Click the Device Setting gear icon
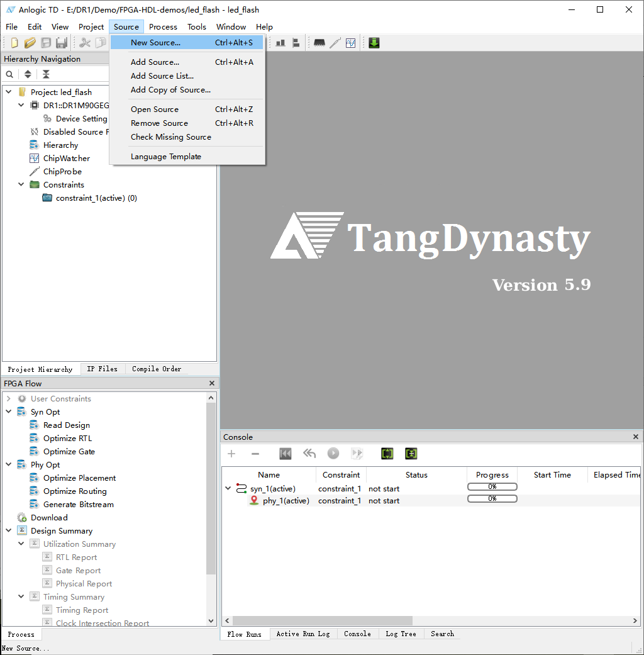The width and height of the screenshot is (644, 655). tap(47, 119)
